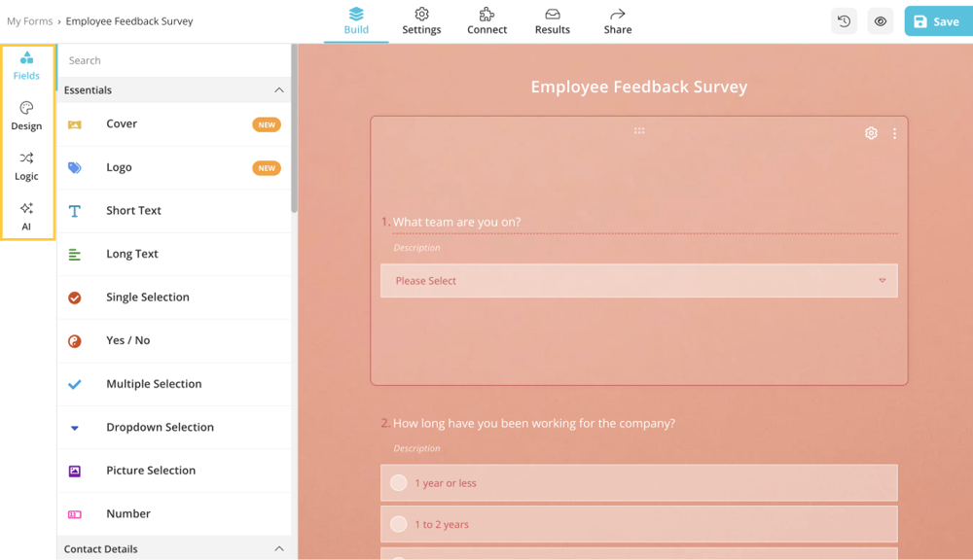Screen dimensions: 973x560
Task: Choose the '1 to 2 years' answer
Action: click(638, 523)
